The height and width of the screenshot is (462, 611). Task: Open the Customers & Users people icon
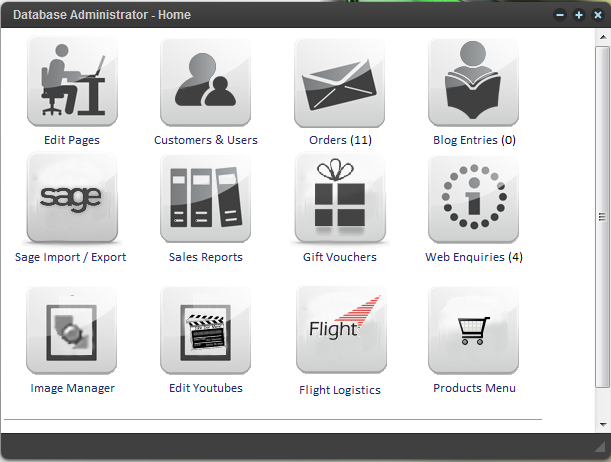(x=205, y=82)
